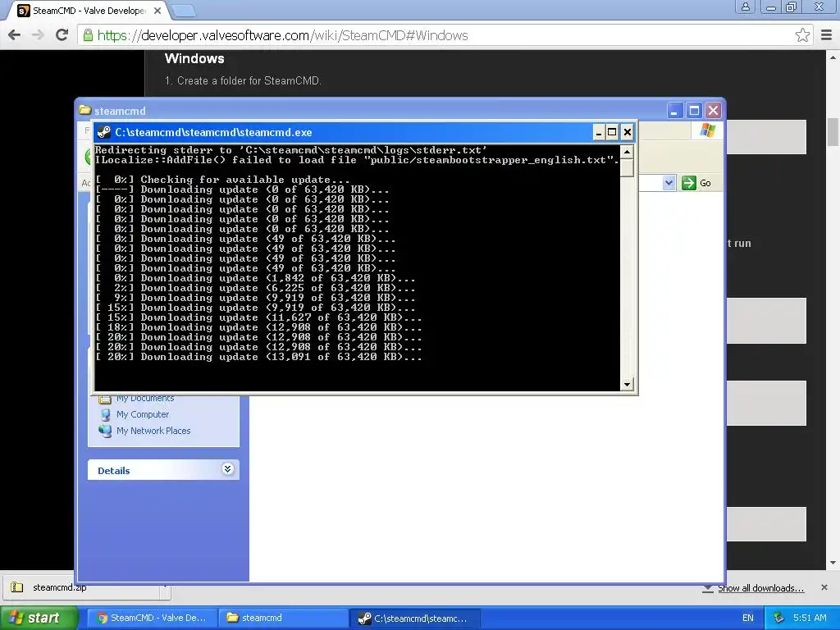Click the last console line showing 13,091 KB

click(258, 357)
